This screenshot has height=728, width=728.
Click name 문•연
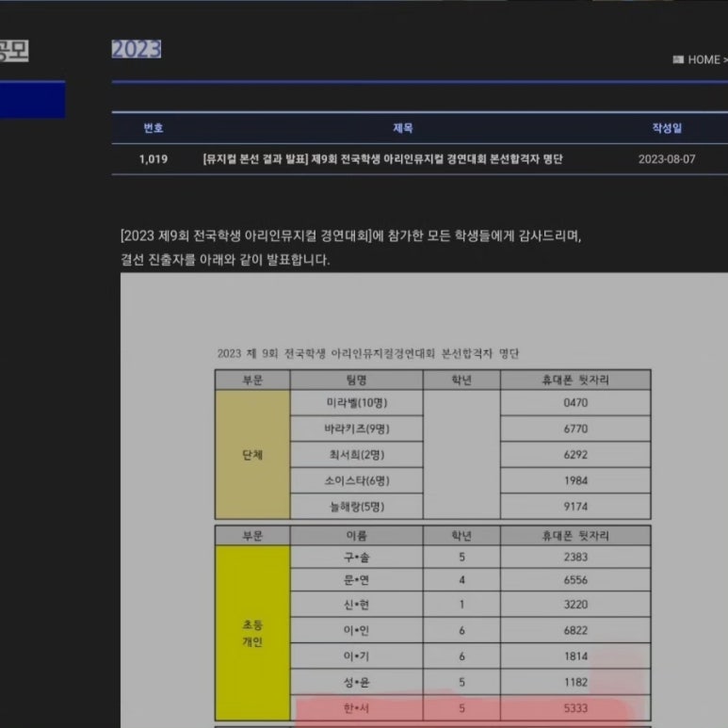[x=357, y=580]
